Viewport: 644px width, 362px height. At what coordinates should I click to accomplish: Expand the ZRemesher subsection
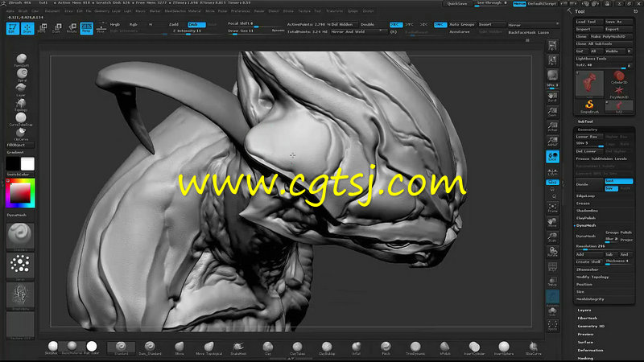[588, 269]
